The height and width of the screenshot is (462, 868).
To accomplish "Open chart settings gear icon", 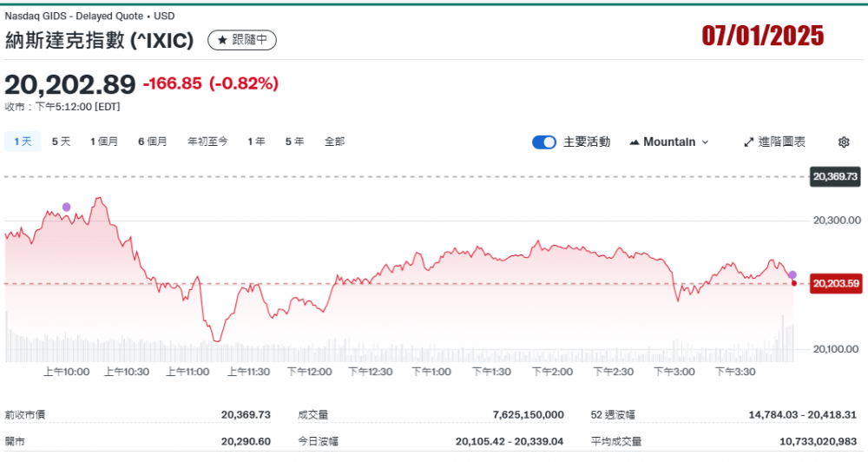I will [844, 142].
